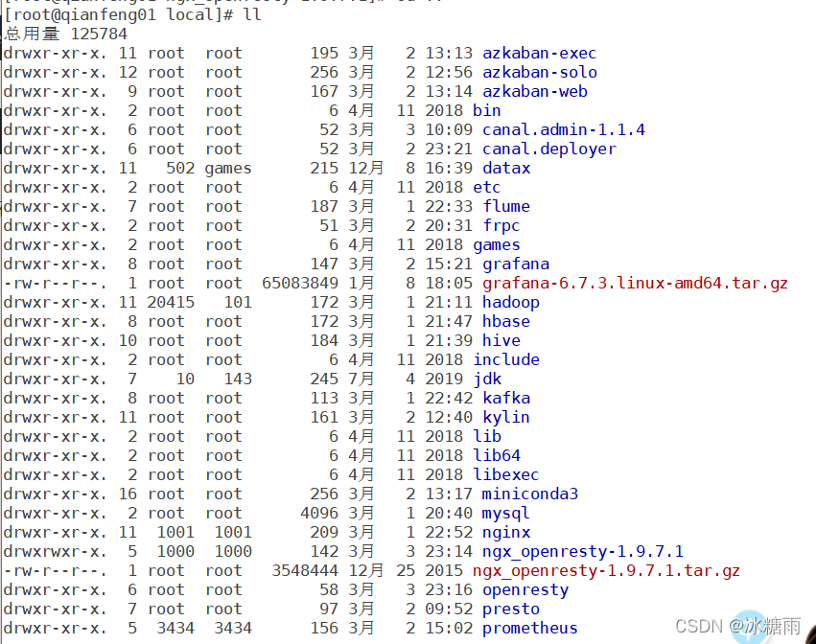Click the blue ngx_openresty-1.9.7.1 directory name
This screenshot has width=816, height=644.
(582, 551)
